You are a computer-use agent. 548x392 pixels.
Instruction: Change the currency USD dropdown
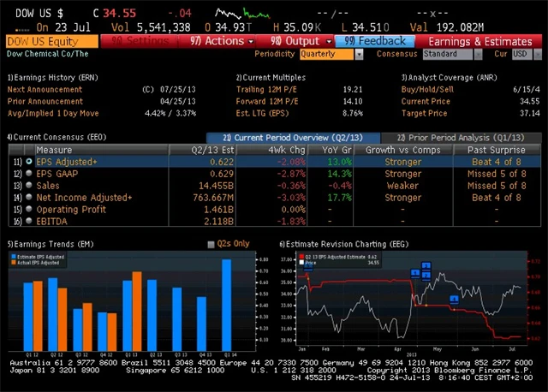coord(520,54)
